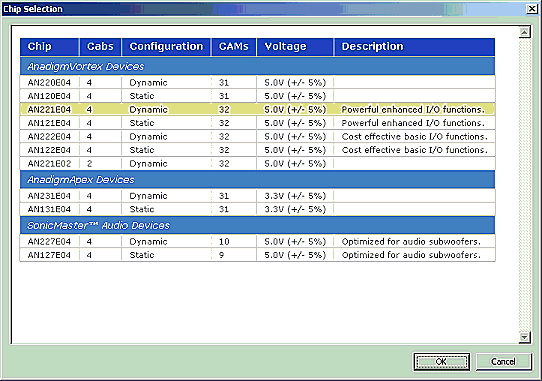Click AN122E04 'Cost effective basic I/O' description
542x381 pixels.
(414, 150)
